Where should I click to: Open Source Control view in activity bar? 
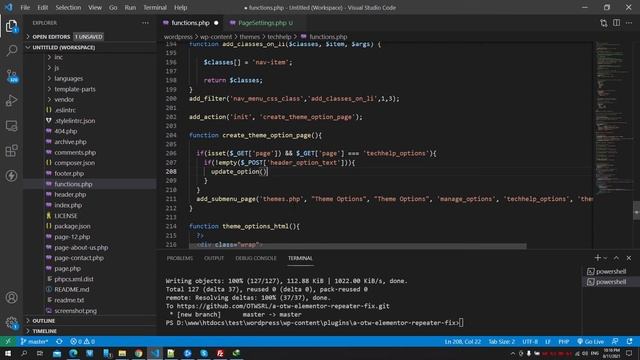11,76
